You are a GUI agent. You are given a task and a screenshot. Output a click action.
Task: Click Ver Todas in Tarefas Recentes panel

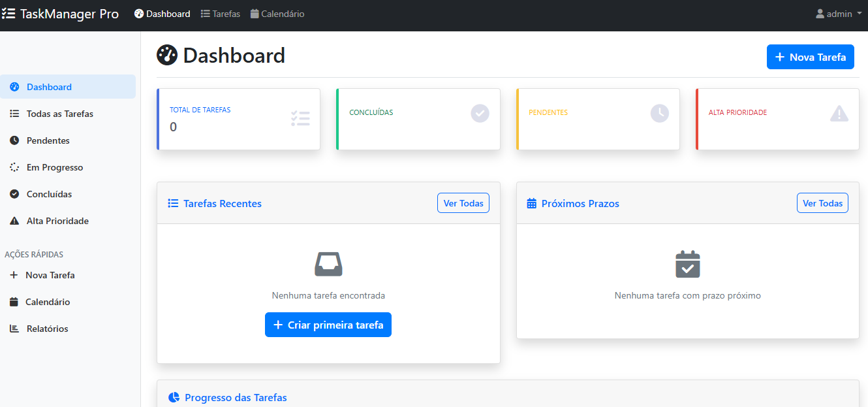(x=463, y=203)
